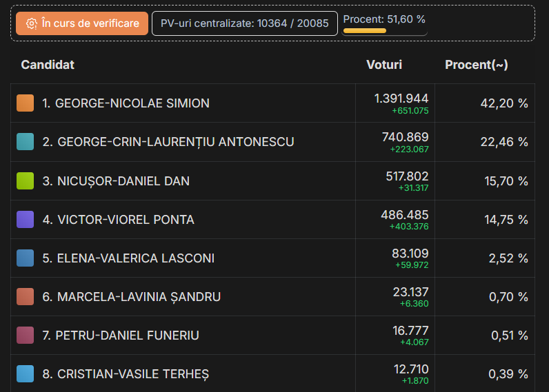Click the PV-uri centralizate counter box

coord(244,23)
